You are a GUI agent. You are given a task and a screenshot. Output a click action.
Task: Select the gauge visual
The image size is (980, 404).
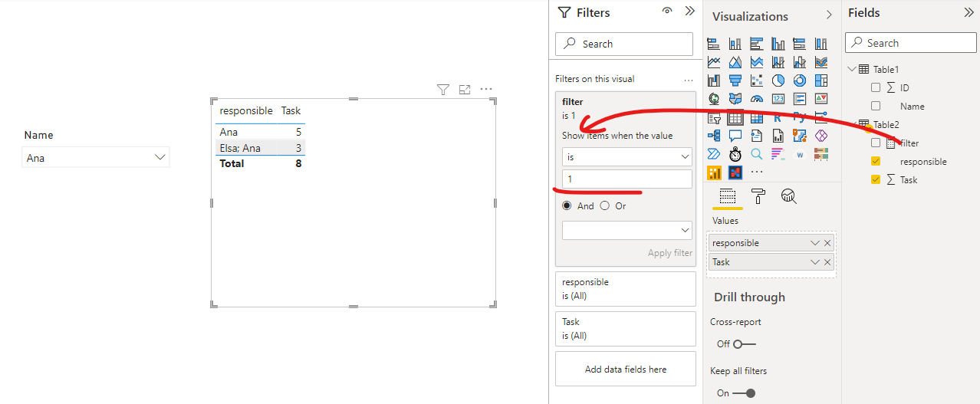pyautogui.click(x=757, y=99)
